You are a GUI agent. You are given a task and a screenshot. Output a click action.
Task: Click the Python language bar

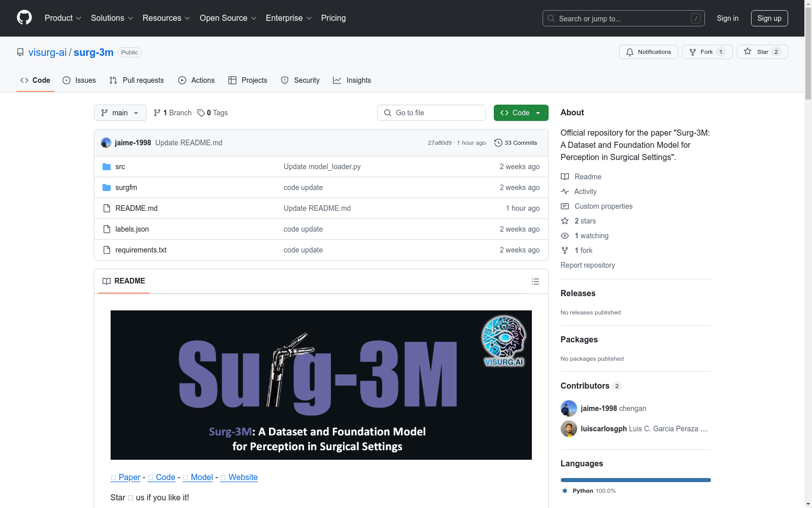click(x=636, y=480)
